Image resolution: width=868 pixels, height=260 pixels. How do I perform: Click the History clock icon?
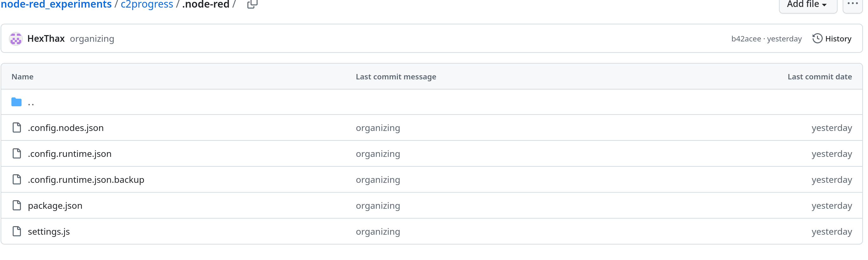tap(817, 39)
